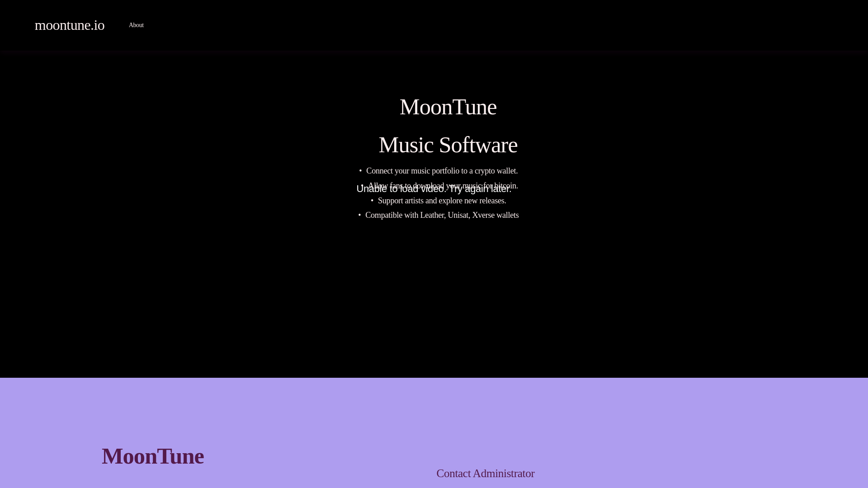
Task: Select the Music Software heading
Action: [x=448, y=145]
